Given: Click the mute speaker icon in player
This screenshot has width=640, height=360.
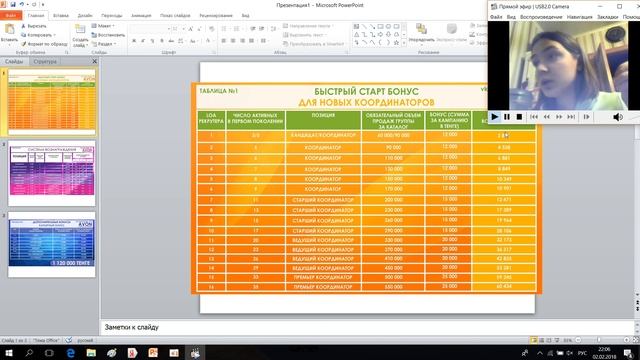Looking at the screenshot, I should 618,117.
